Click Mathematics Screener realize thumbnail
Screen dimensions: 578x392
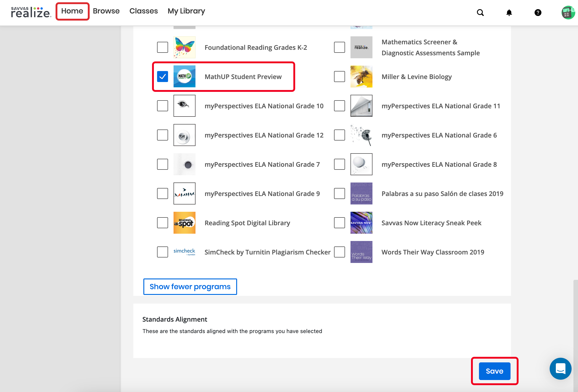pyautogui.click(x=361, y=48)
